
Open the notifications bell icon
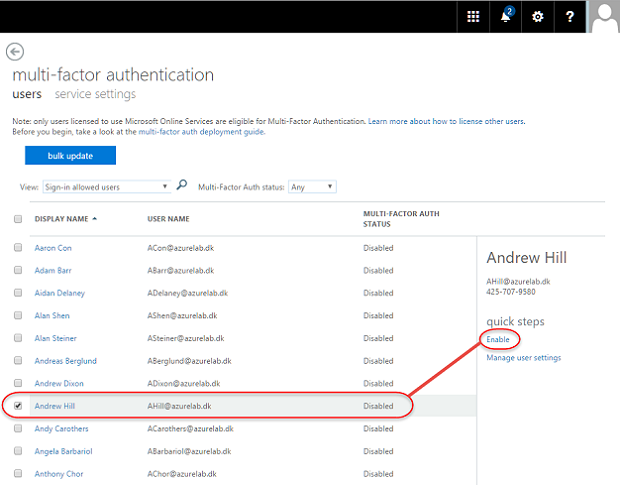pyautogui.click(x=506, y=16)
